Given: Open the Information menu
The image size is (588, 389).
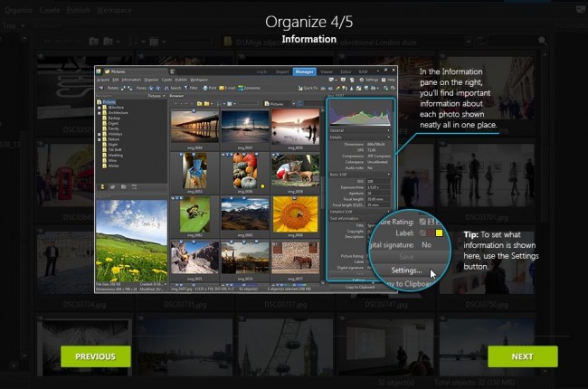Looking at the screenshot, I should coord(131,80).
